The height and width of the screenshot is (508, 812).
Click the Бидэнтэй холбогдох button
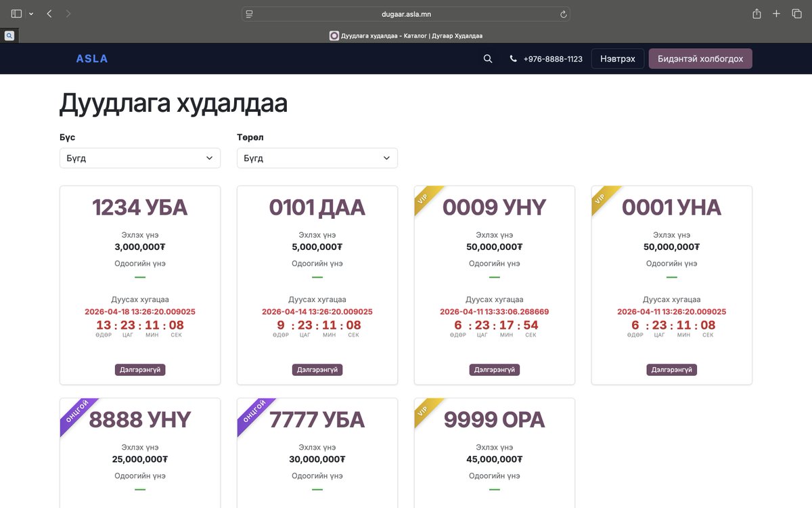[x=700, y=59]
